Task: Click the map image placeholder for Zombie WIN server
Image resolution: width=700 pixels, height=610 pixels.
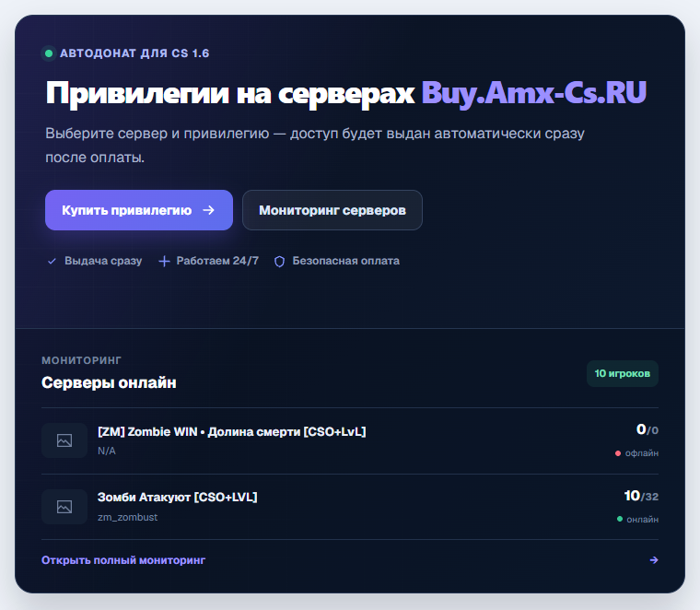Action: click(64, 440)
